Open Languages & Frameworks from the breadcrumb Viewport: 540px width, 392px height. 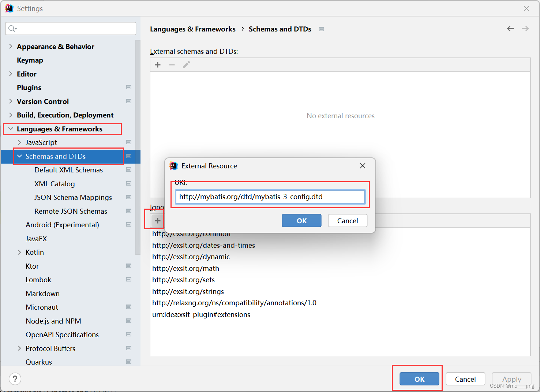[x=193, y=29]
